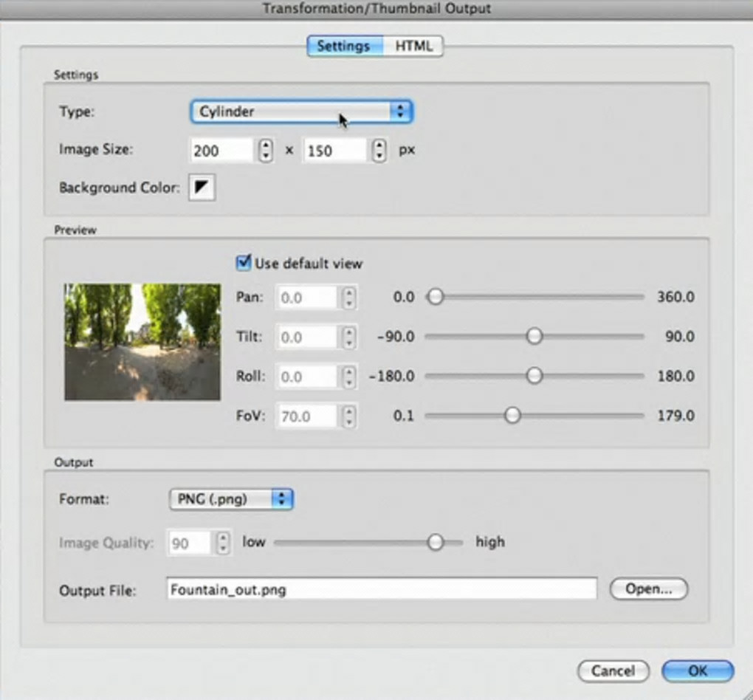
Task: Click the image width field showing 200
Action: tap(221, 151)
